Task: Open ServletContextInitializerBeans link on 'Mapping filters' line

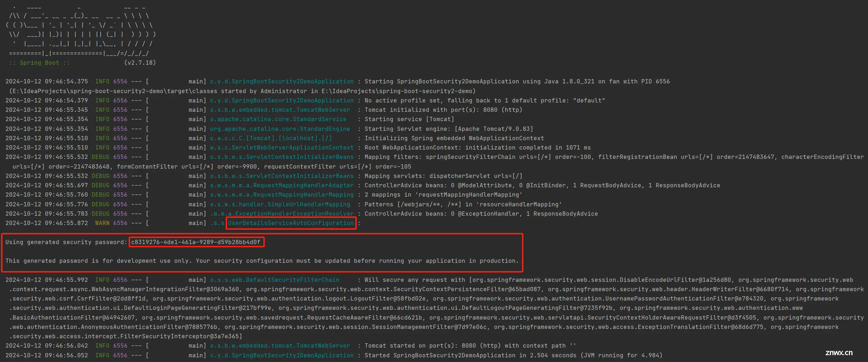Action: click(x=282, y=157)
